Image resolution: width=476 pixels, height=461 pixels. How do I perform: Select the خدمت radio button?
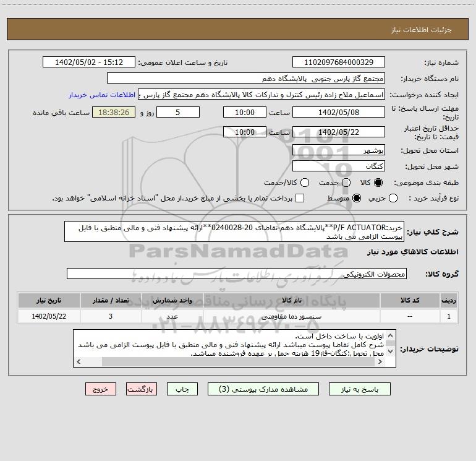click(x=346, y=183)
